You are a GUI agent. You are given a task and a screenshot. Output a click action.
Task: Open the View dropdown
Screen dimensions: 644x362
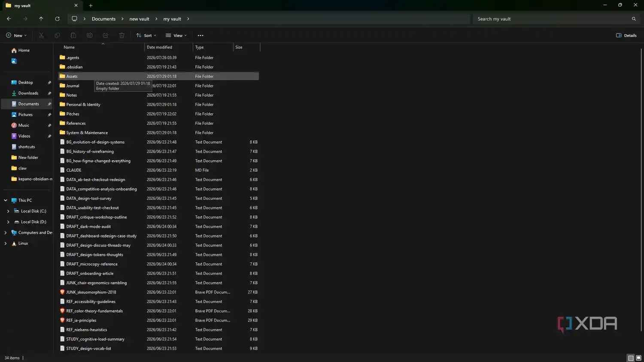(176, 36)
